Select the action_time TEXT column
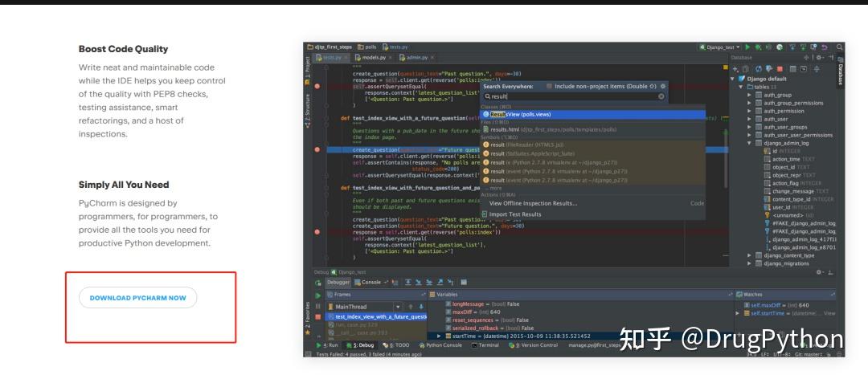Screen dimensions: 868x379 coord(790,159)
